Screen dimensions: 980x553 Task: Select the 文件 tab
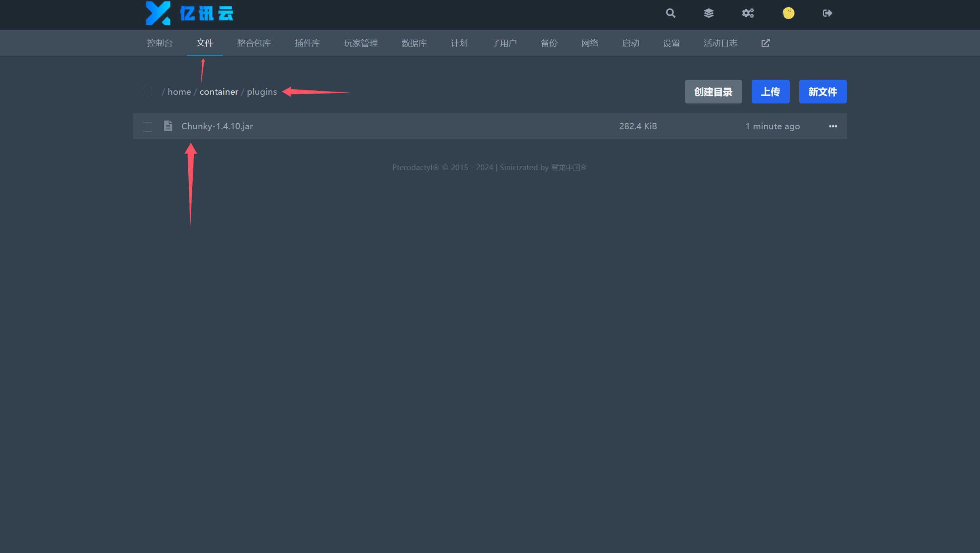[x=205, y=43]
